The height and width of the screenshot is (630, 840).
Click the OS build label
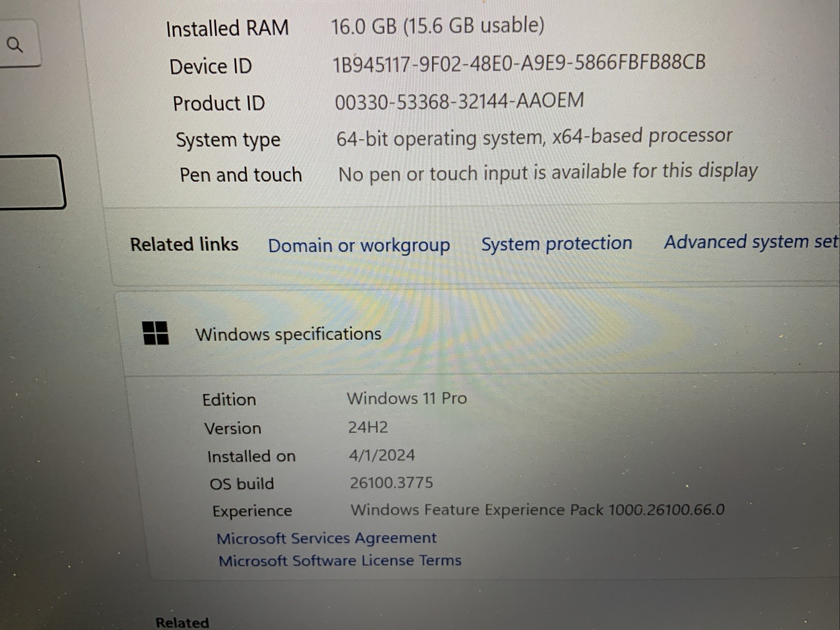[242, 483]
